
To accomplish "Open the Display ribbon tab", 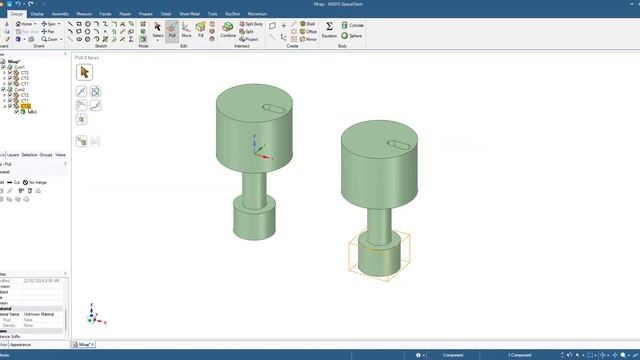I will (37, 14).
